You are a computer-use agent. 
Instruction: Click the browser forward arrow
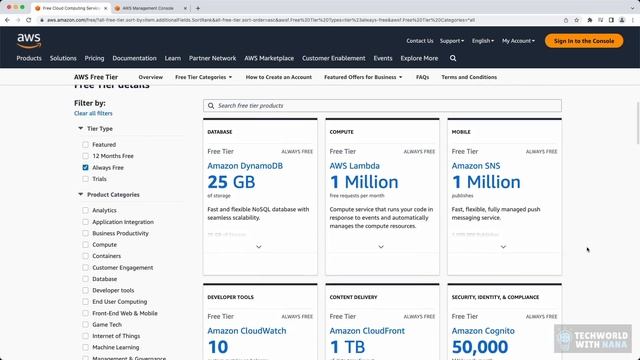pos(18,20)
